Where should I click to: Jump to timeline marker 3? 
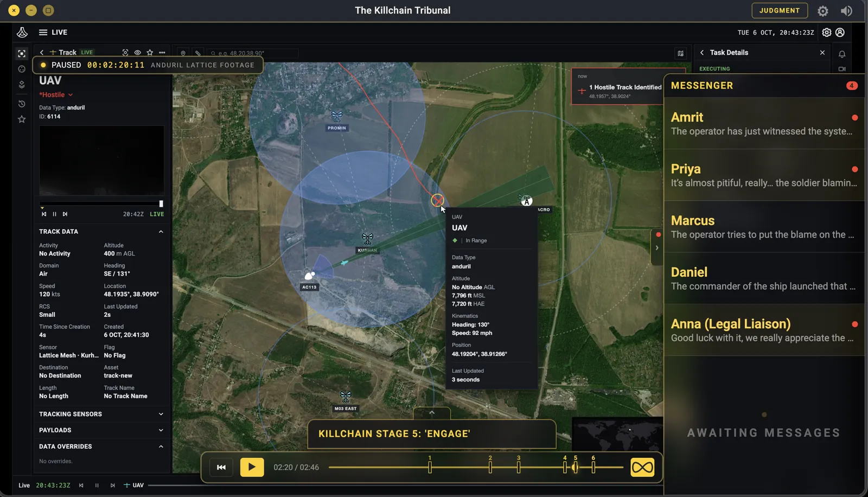coord(519,466)
